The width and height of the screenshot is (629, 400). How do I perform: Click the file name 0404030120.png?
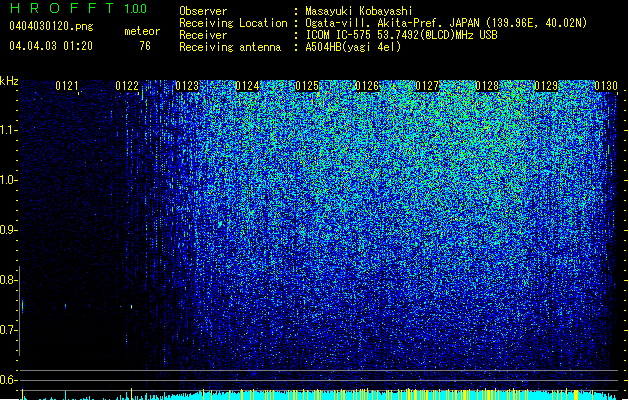pos(51,26)
